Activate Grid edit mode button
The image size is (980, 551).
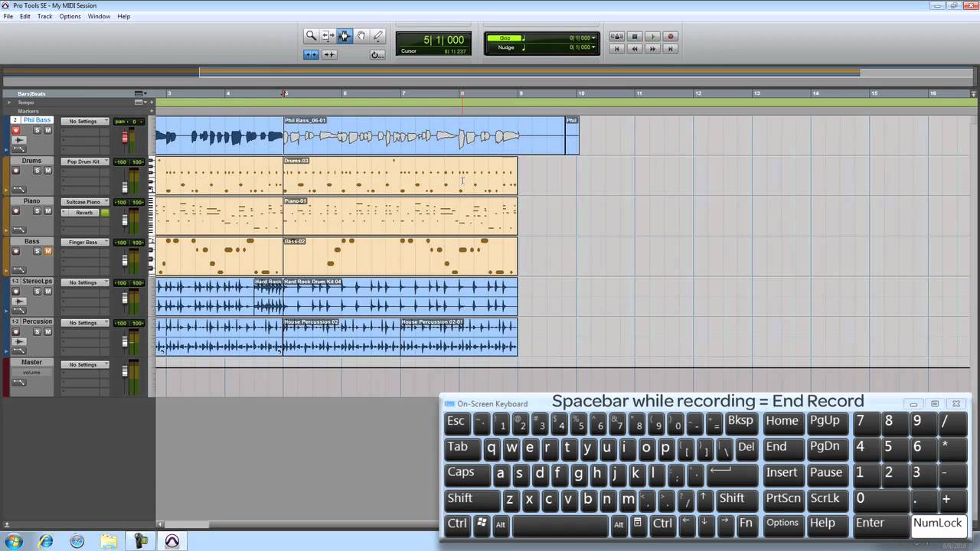[311, 54]
